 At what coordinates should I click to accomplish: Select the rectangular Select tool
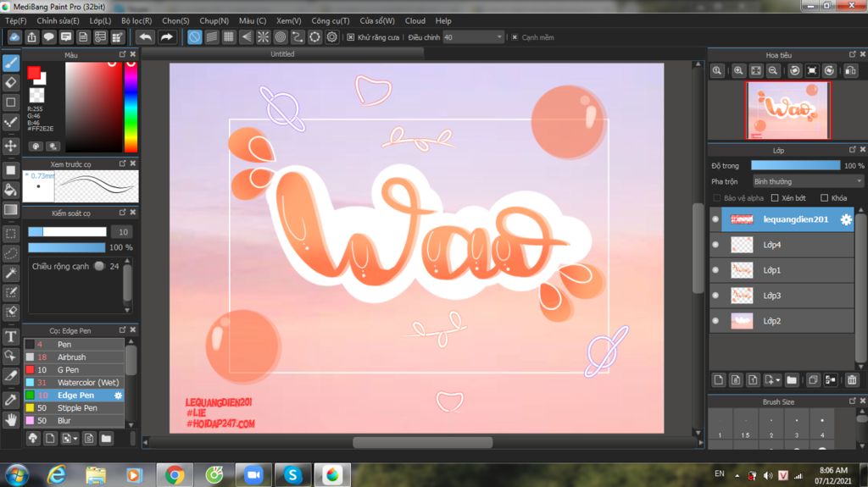[10, 234]
